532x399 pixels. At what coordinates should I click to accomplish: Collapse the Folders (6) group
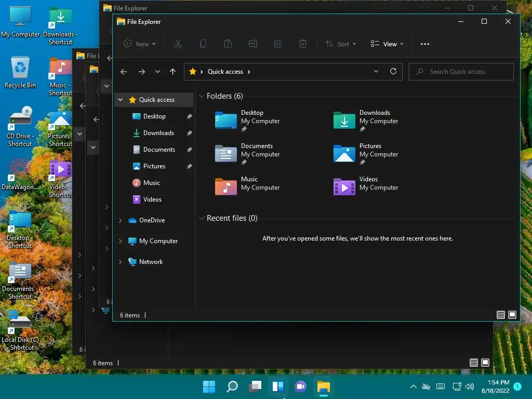(x=202, y=96)
